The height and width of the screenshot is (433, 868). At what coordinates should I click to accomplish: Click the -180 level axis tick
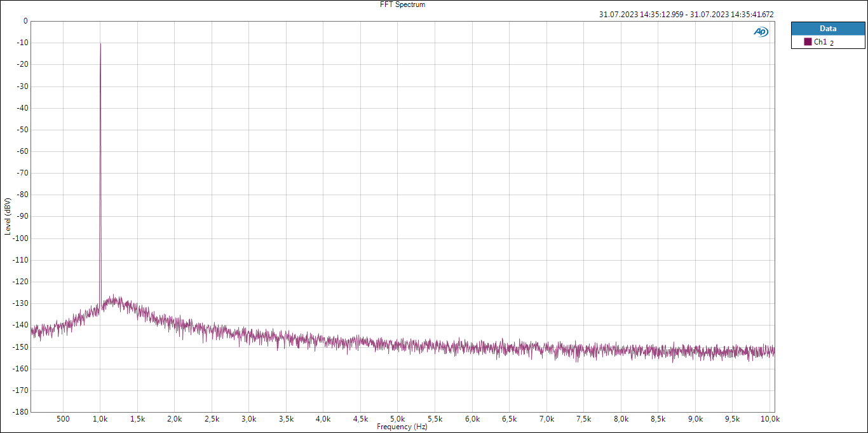tap(20, 412)
